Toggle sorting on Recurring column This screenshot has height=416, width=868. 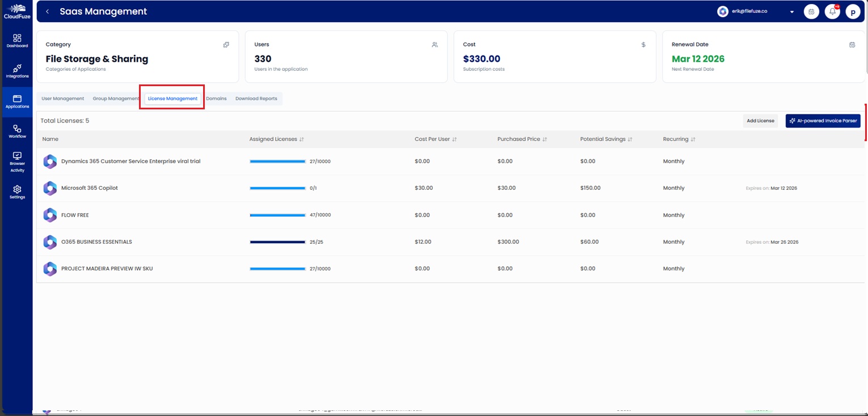[x=693, y=139]
